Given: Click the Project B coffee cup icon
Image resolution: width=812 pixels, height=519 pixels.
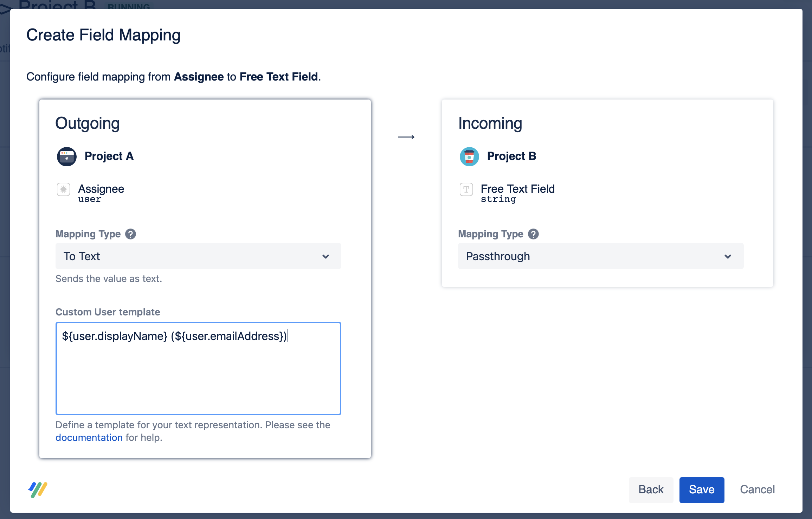Looking at the screenshot, I should point(469,156).
